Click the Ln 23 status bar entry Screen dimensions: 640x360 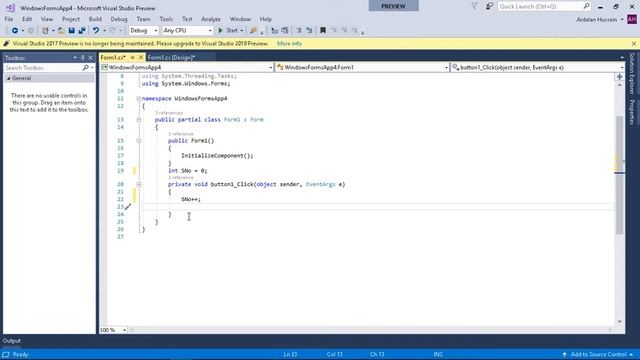(x=290, y=354)
